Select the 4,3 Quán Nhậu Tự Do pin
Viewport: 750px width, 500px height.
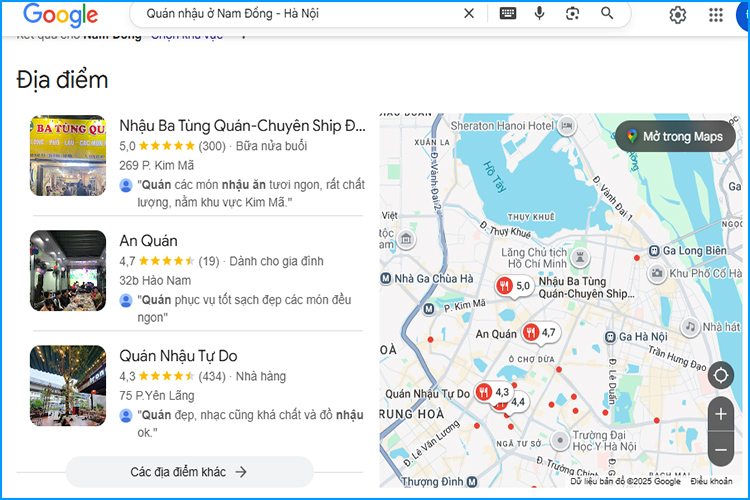click(493, 392)
